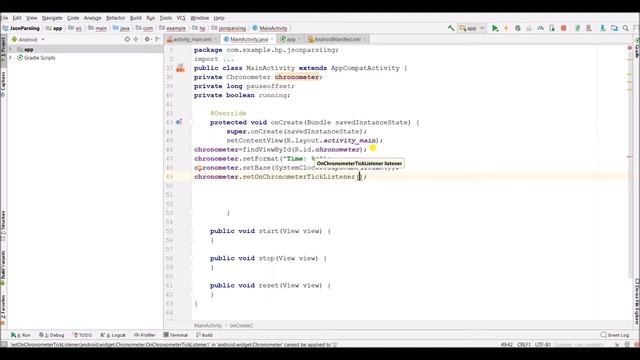Image resolution: width=640 pixels, height=360 pixels.
Task: Open the profiler gauge icon in toolbar
Action: tap(540, 28)
